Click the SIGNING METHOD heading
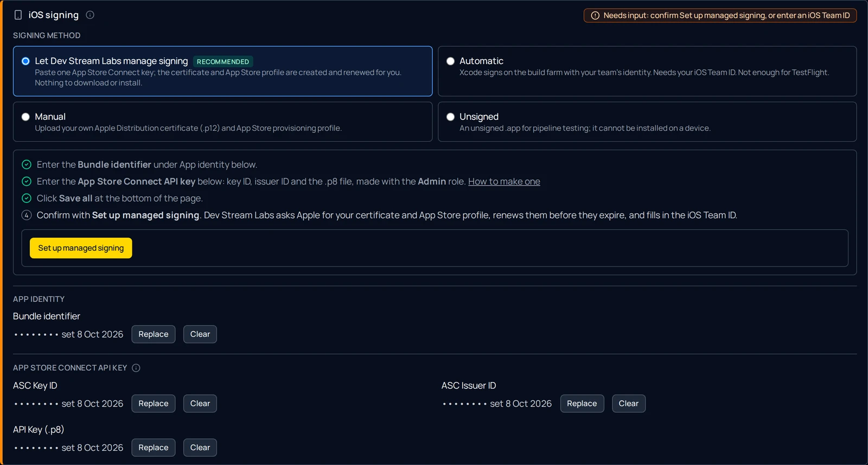The height and width of the screenshot is (465, 868). (x=47, y=35)
